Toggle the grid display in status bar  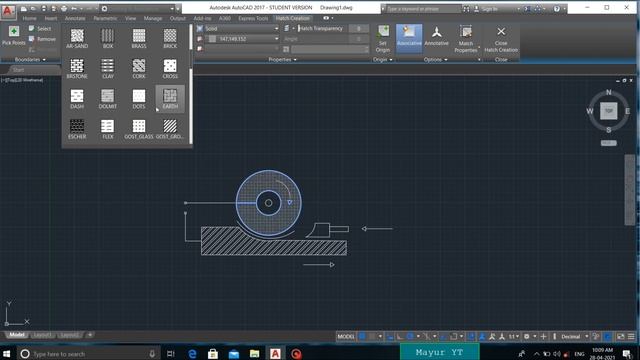(x=362, y=336)
